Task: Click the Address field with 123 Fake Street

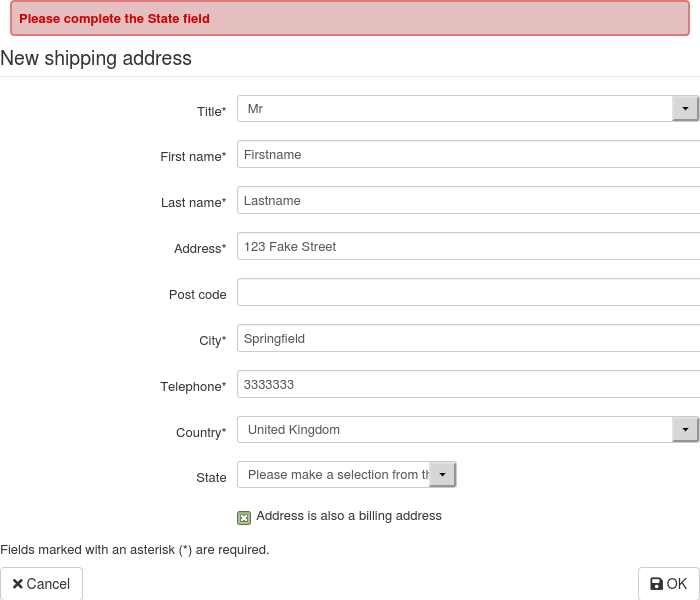Action: coord(468,247)
